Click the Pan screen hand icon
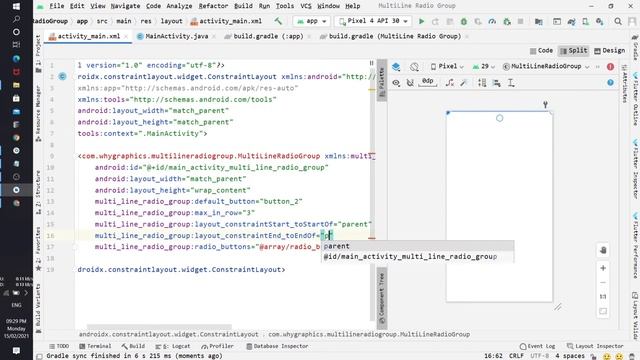The image size is (640, 360). point(603,250)
